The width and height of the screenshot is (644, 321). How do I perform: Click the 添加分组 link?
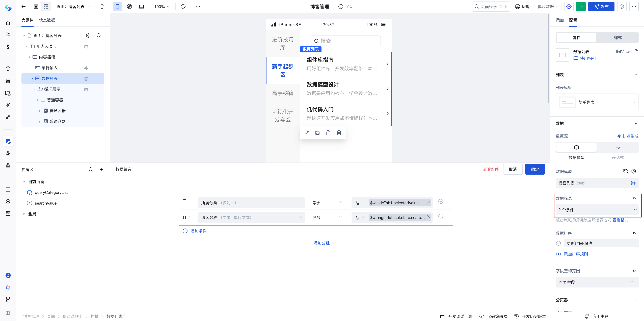pos(321,243)
